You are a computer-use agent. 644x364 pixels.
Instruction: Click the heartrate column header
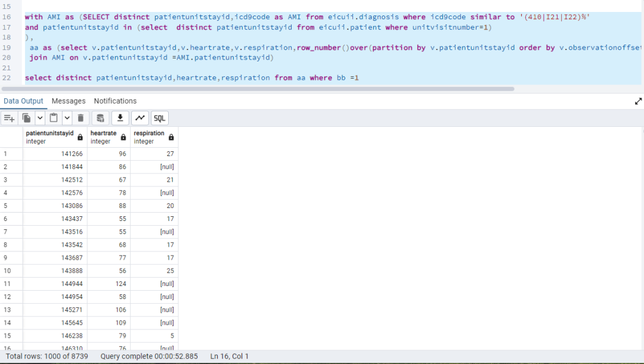click(109, 137)
